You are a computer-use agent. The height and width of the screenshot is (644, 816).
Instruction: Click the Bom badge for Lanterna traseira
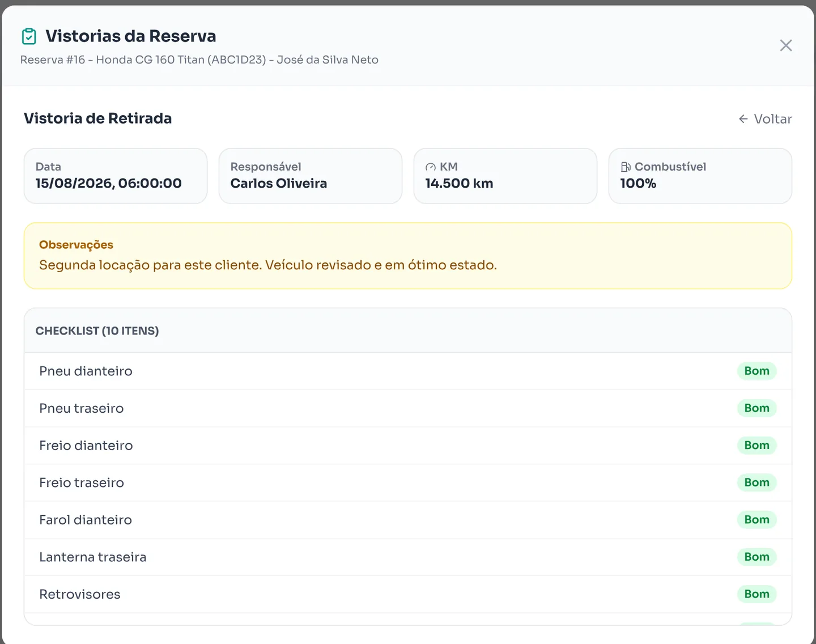coord(756,557)
